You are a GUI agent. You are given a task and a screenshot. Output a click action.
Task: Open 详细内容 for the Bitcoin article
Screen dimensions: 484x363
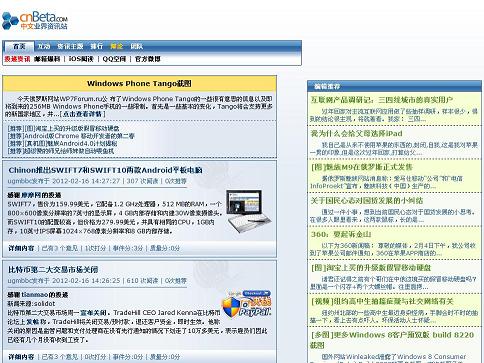(x=21, y=357)
